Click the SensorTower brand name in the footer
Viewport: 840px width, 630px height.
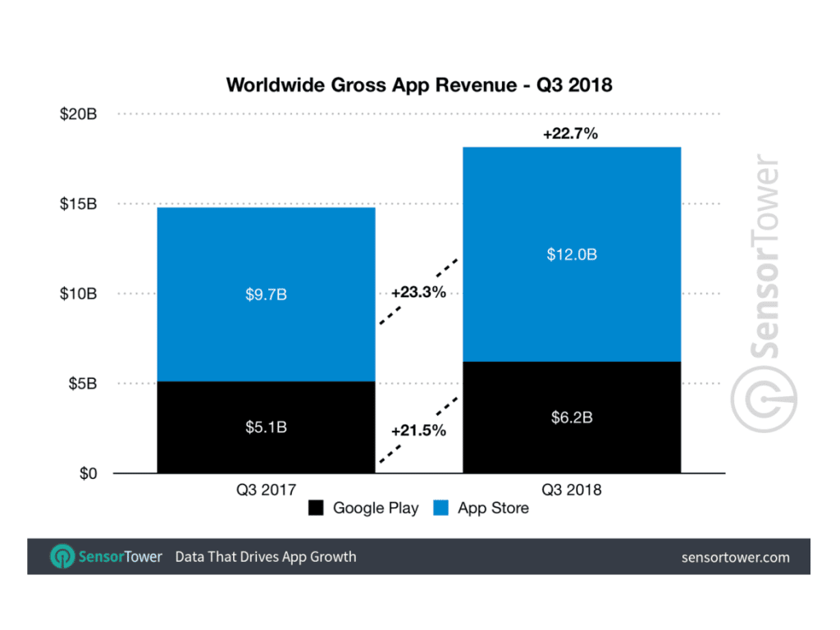tap(120, 557)
